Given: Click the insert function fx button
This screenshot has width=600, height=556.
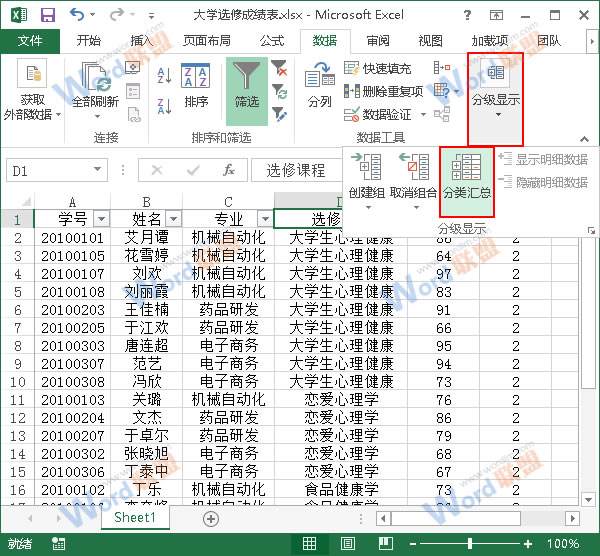Looking at the screenshot, I should [x=229, y=170].
